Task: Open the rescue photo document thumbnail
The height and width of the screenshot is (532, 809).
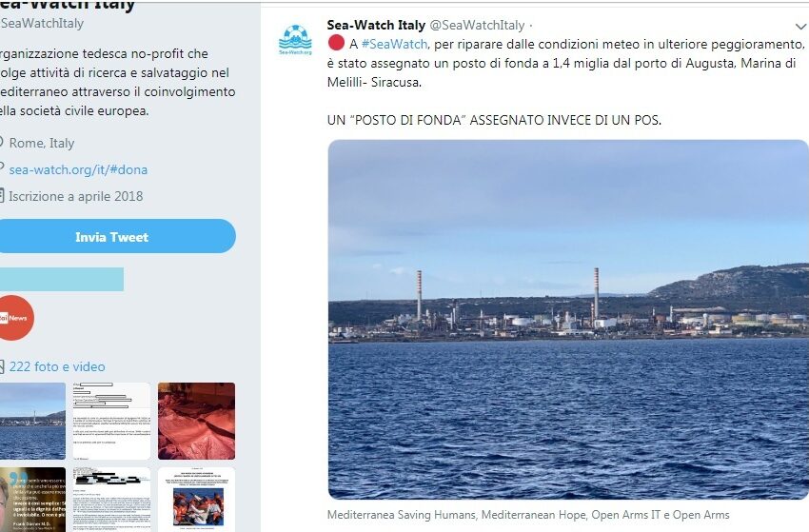Action: pyautogui.click(x=197, y=500)
